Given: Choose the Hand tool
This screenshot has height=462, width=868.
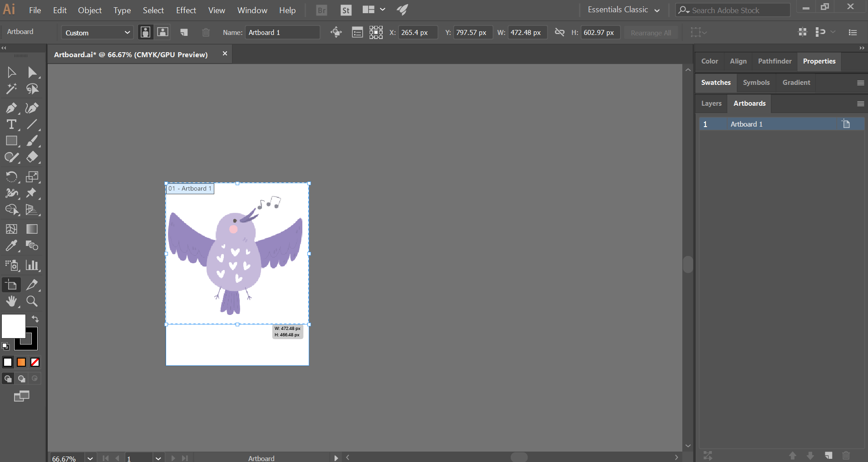Looking at the screenshot, I should (x=11, y=301).
